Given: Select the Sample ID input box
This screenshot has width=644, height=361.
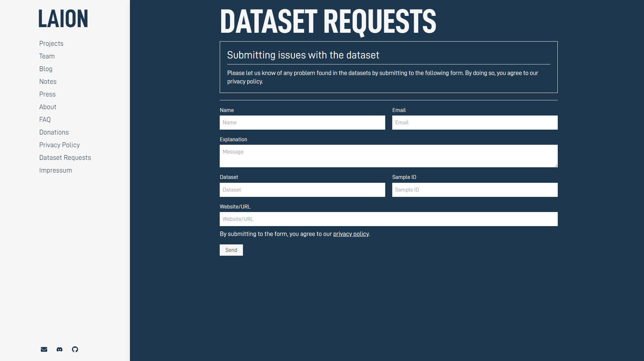Looking at the screenshot, I should click(475, 190).
